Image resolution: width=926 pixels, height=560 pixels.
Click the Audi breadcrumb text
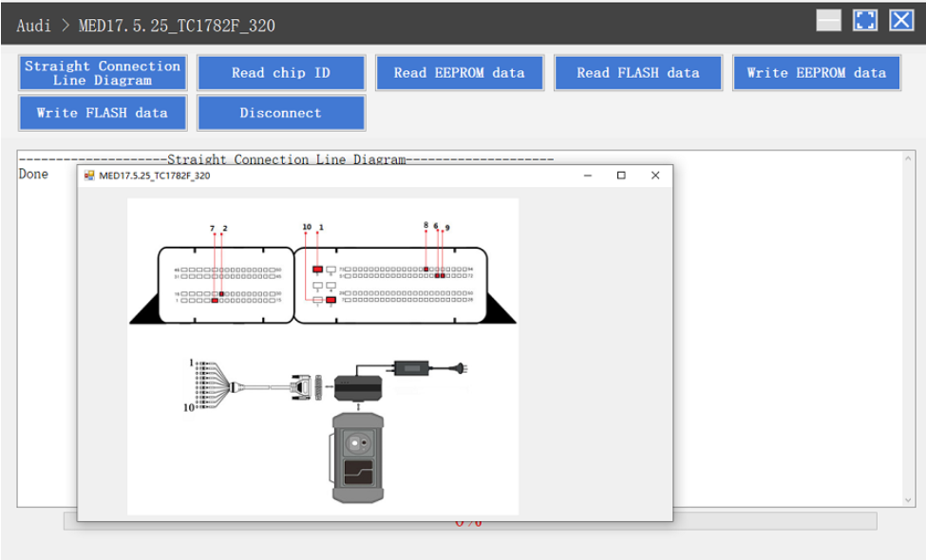coord(33,26)
